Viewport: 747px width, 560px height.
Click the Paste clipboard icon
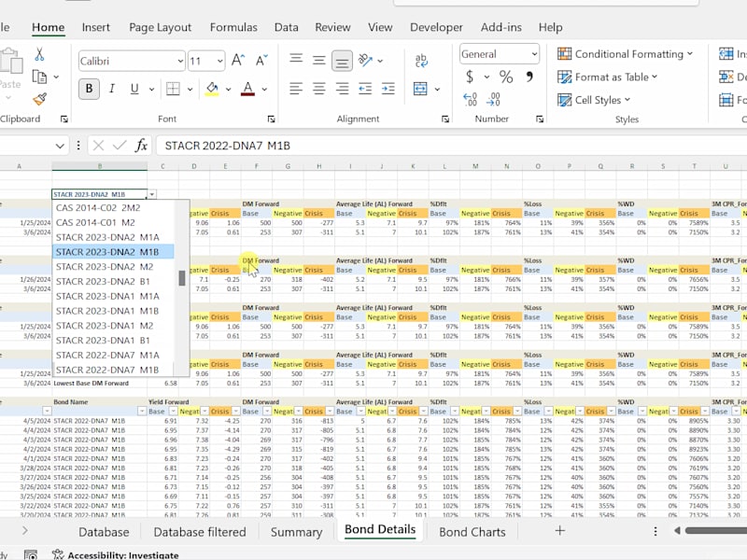point(10,61)
